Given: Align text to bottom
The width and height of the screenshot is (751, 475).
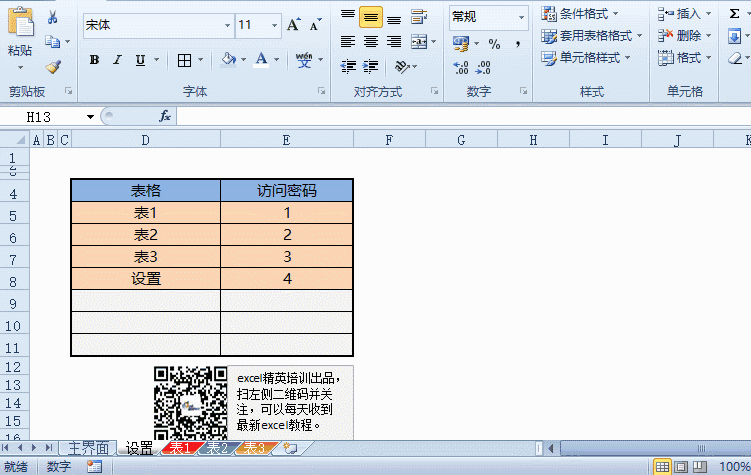Looking at the screenshot, I should click(394, 19).
